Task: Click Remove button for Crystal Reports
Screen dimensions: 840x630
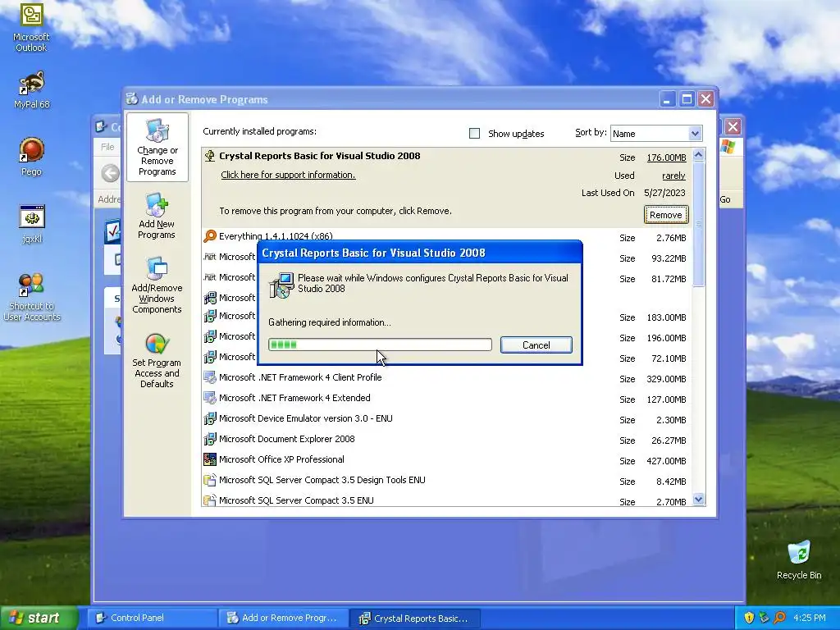Action: click(666, 215)
